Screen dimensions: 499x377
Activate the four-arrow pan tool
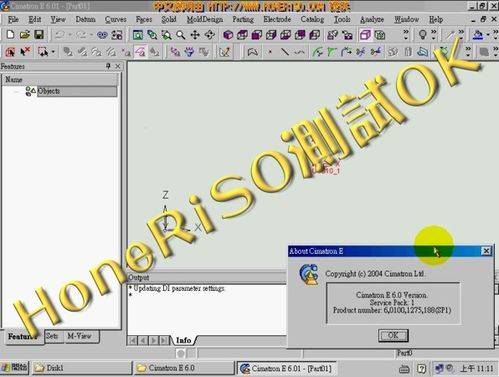pos(195,35)
